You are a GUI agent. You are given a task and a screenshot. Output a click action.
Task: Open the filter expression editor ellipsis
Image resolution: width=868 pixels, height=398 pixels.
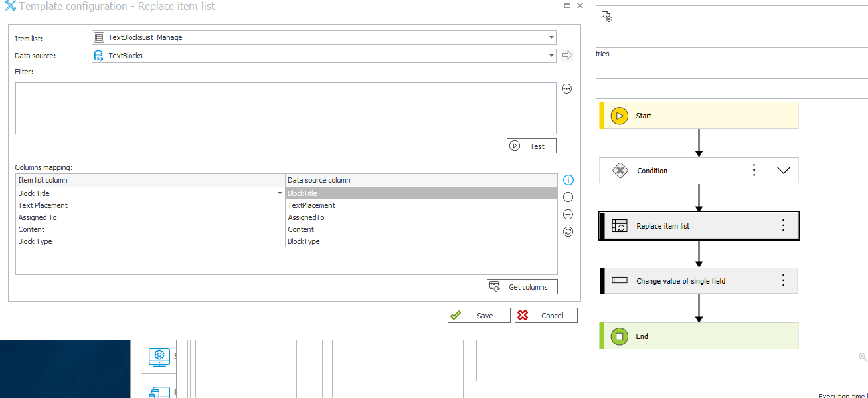coord(566,89)
